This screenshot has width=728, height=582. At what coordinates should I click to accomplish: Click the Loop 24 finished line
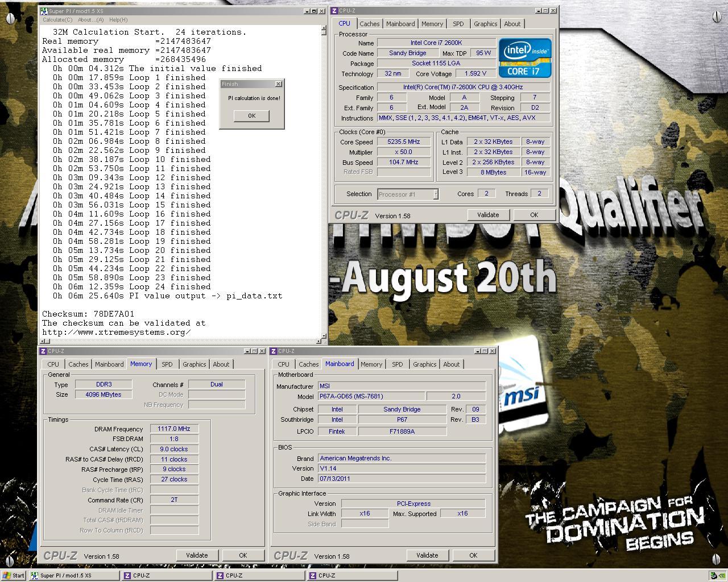pos(132,286)
